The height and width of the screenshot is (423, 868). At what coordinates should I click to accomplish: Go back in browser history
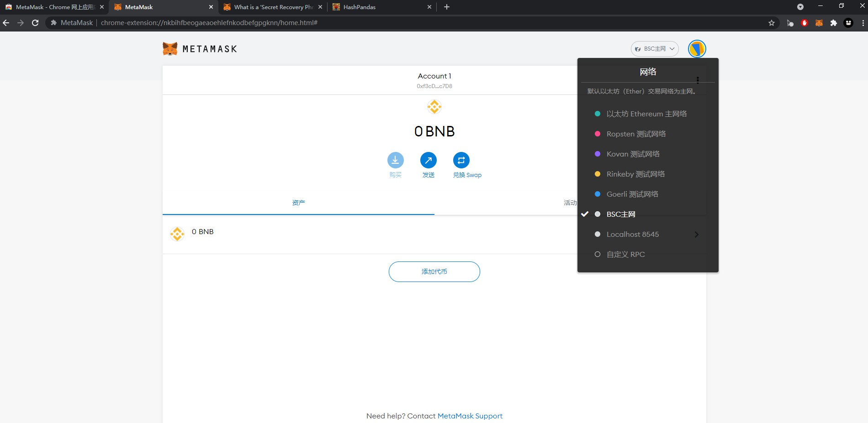pos(6,23)
